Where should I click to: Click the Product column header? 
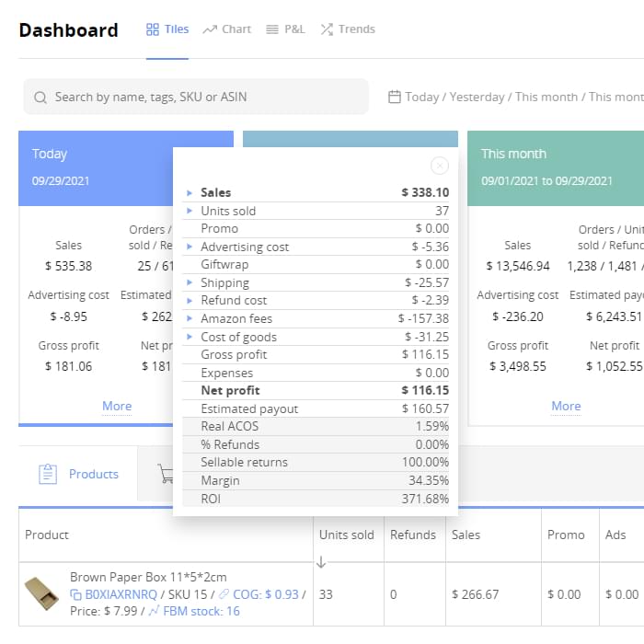tap(47, 535)
